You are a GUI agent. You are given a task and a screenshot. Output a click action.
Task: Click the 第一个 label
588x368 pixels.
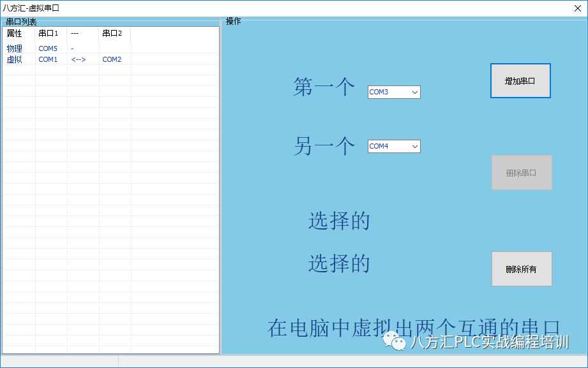(324, 88)
